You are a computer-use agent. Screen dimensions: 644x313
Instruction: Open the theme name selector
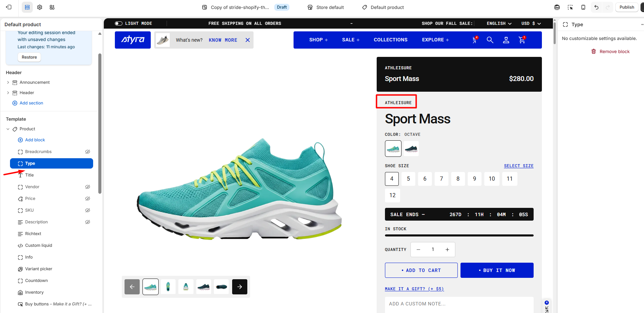pyautogui.click(x=236, y=7)
